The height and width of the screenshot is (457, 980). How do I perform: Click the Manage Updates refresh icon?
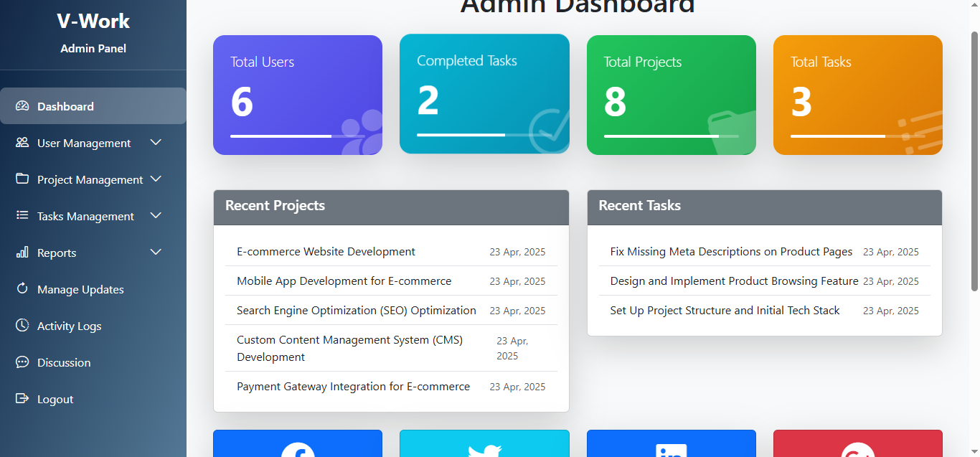[x=22, y=288]
